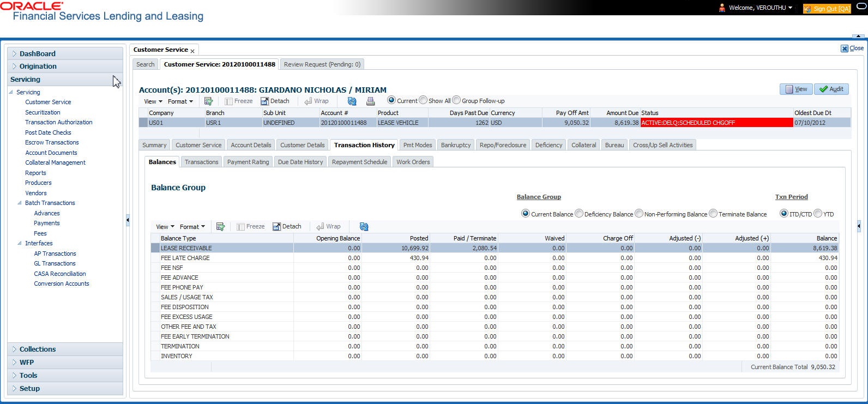Open the Payments link under Batch Transactions
The image size is (868, 404).
tap(47, 223)
